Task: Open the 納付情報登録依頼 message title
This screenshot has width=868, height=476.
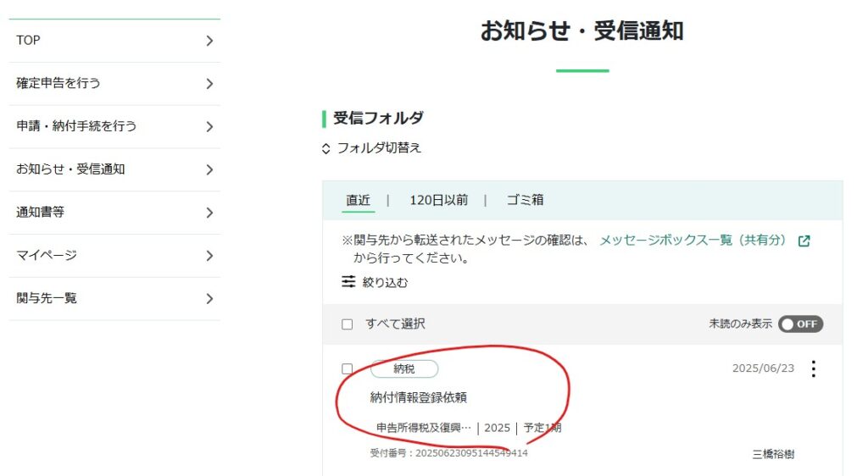Action: 419,397
